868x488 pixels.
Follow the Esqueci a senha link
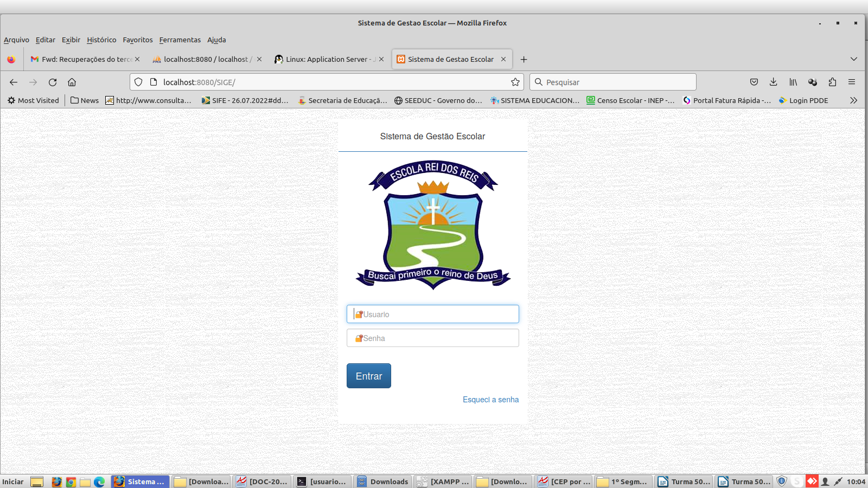[490, 400]
